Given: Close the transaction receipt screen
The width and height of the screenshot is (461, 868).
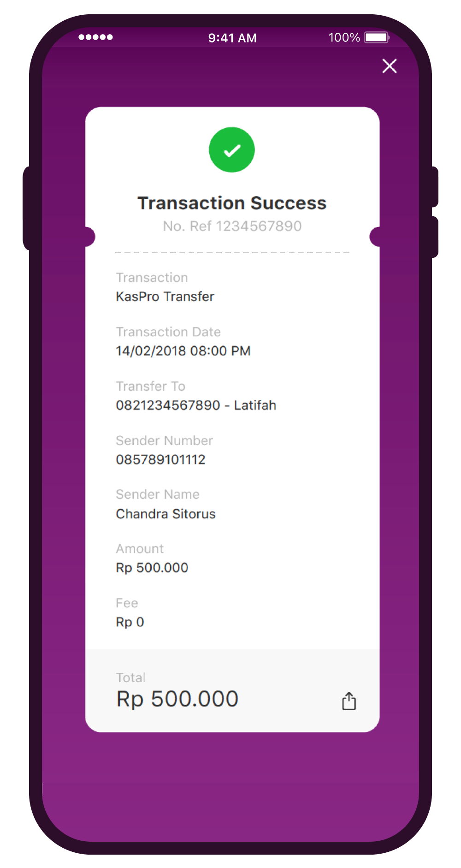Looking at the screenshot, I should 390,66.
